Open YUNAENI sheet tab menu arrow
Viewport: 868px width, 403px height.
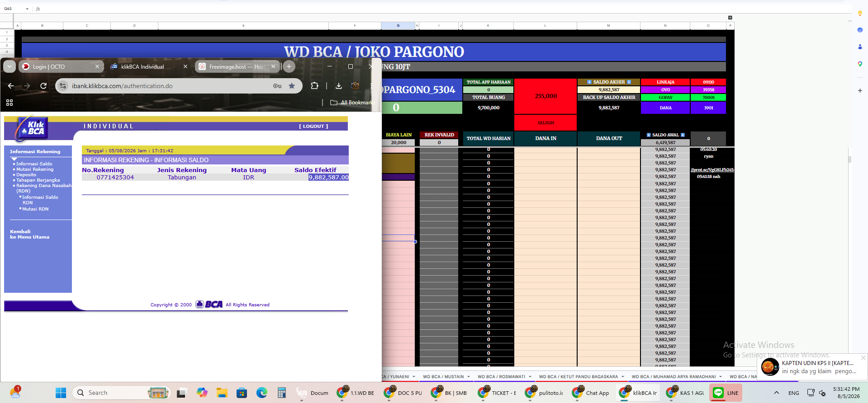coord(414,377)
